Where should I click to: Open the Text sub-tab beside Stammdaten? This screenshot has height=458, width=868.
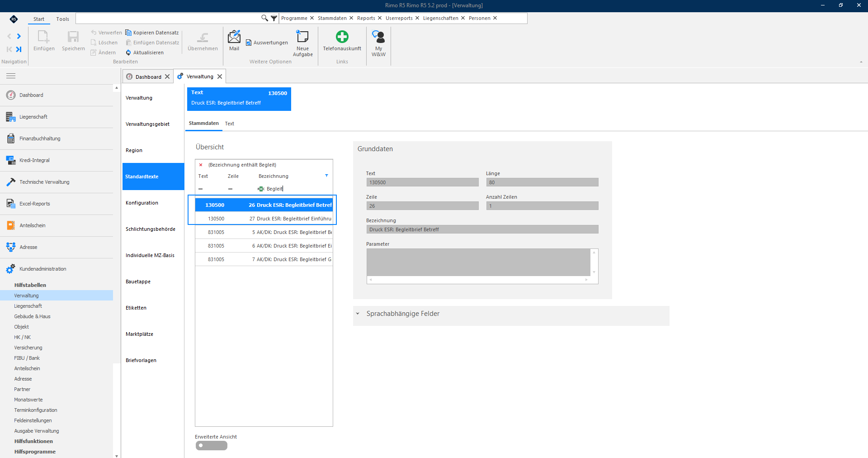[230, 124]
